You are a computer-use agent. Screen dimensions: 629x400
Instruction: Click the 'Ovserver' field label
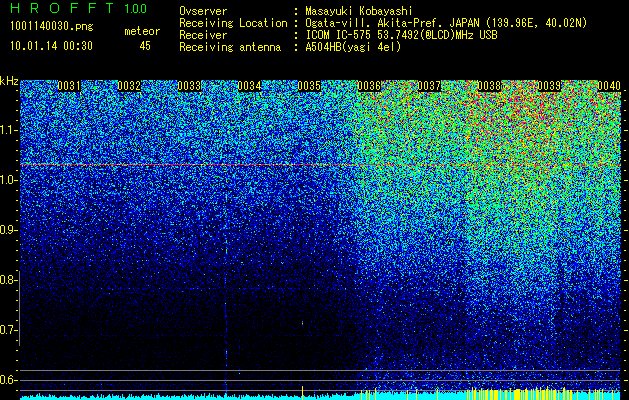(203, 11)
